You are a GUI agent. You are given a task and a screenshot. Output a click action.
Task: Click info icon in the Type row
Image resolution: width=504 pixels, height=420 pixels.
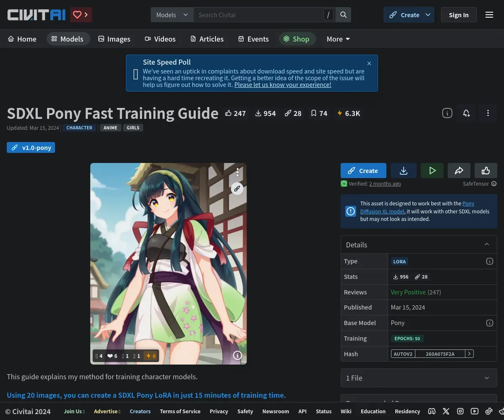click(x=490, y=261)
